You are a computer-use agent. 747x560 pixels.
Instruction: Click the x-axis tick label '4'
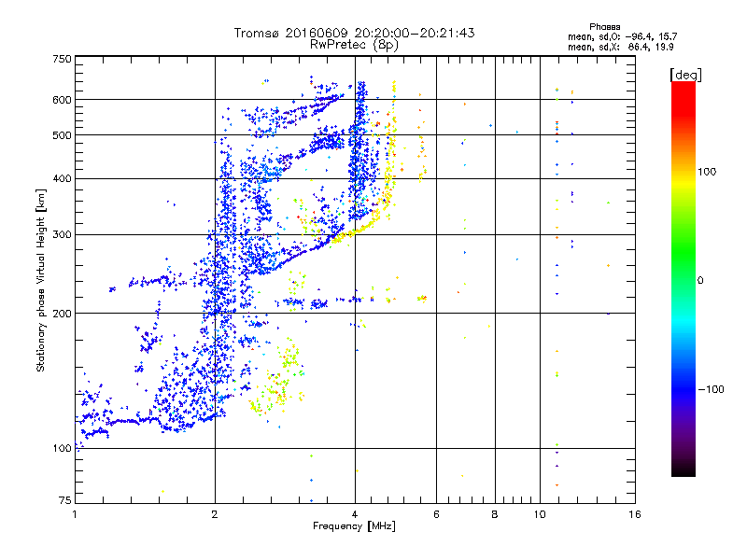point(355,514)
